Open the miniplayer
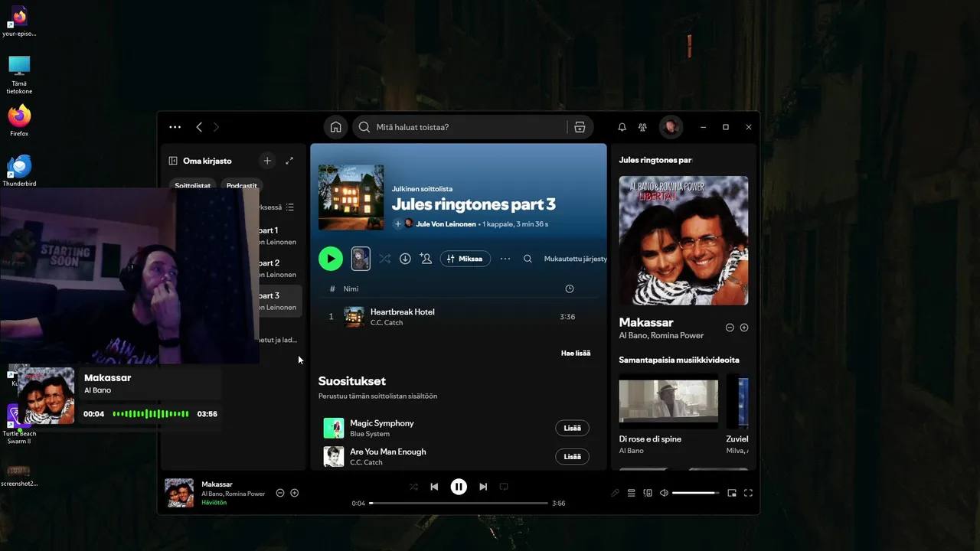The height and width of the screenshot is (551, 980). click(732, 493)
